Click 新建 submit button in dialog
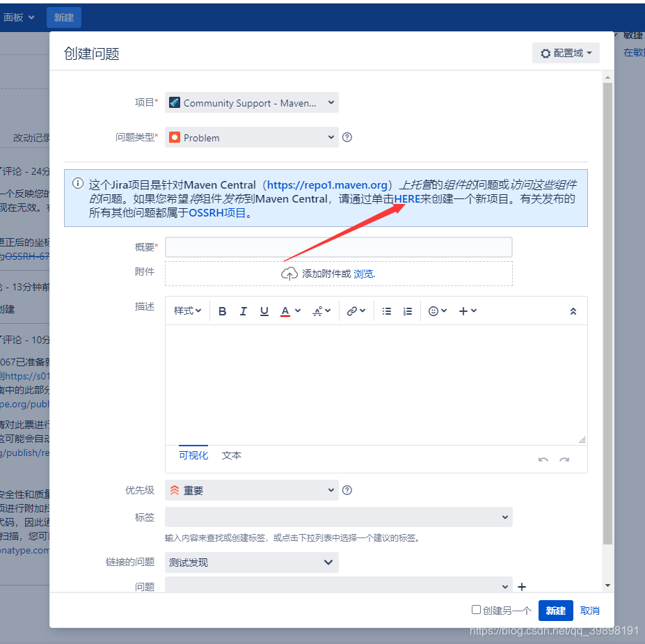This screenshot has height=644, width=645. (x=556, y=611)
